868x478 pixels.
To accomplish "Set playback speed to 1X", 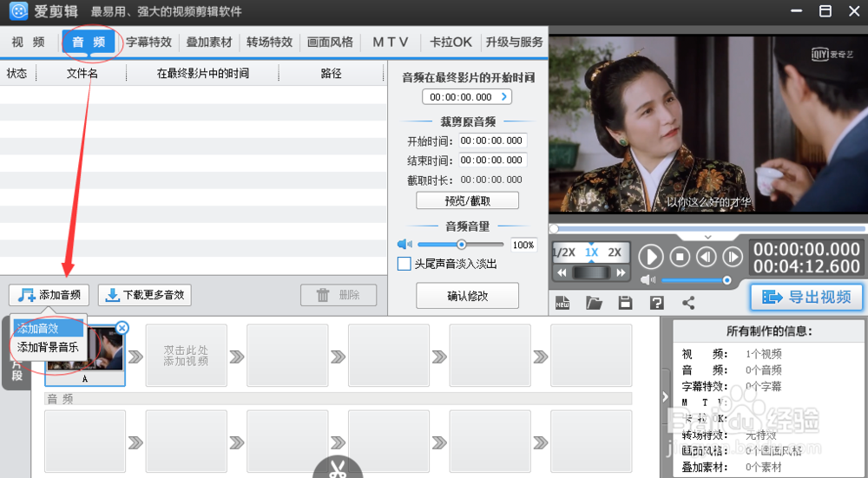I will (592, 252).
